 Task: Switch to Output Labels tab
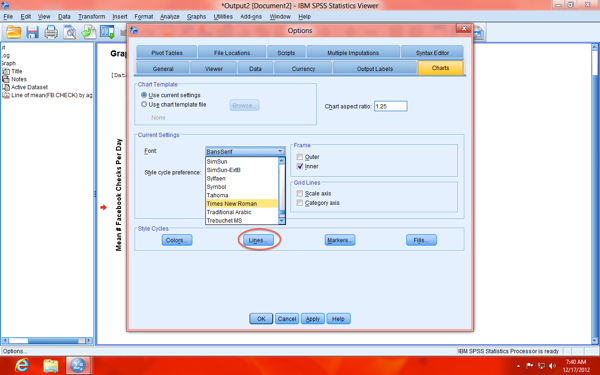point(375,68)
